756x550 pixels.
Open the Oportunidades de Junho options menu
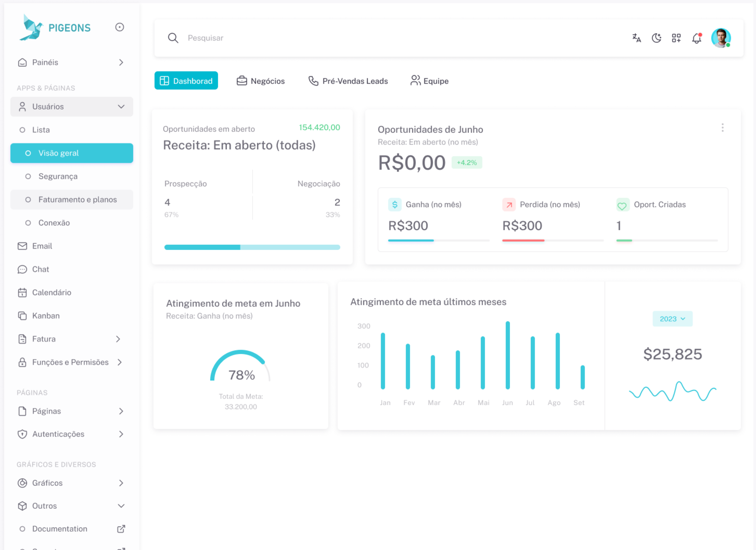pyautogui.click(x=722, y=128)
